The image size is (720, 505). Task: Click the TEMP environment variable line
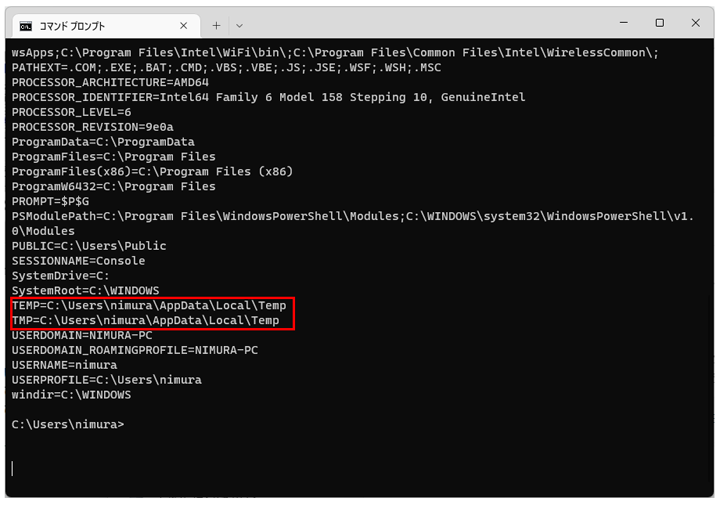[x=149, y=305]
